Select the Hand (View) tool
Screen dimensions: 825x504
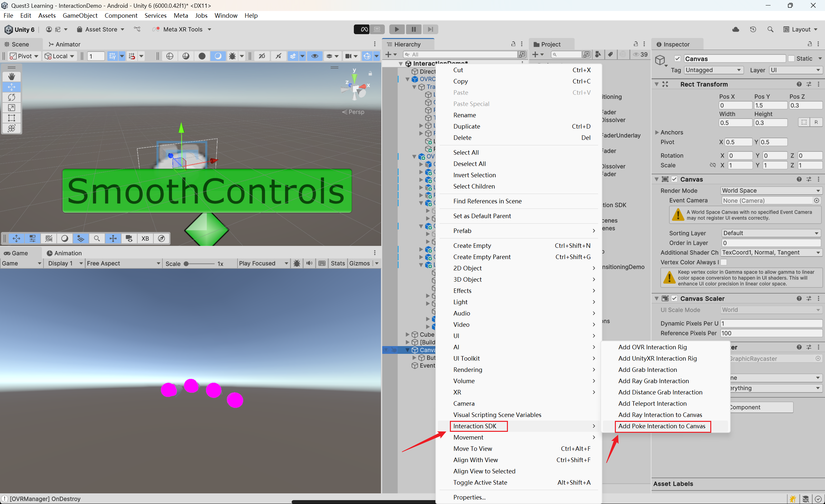pos(11,76)
